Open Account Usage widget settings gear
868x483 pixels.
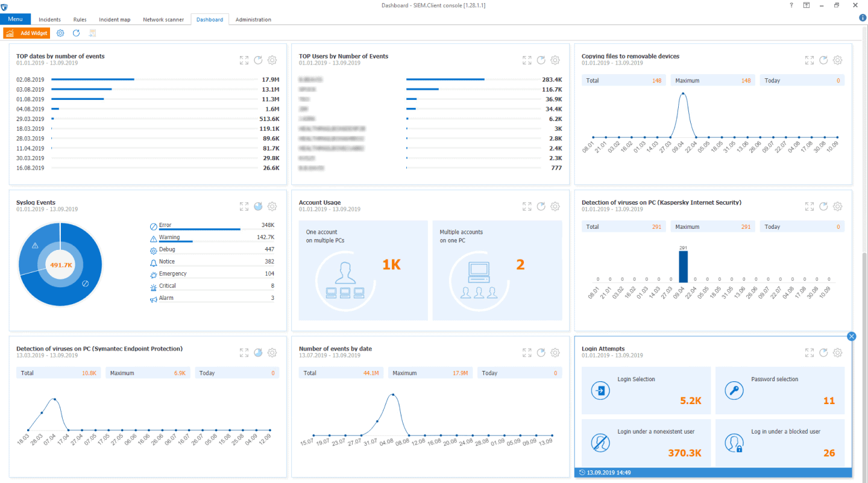click(x=555, y=207)
